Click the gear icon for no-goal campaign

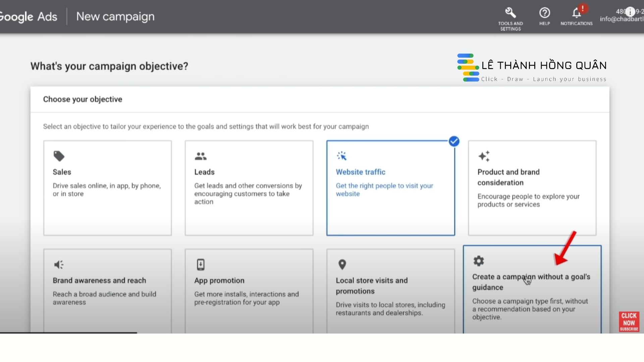[479, 261]
